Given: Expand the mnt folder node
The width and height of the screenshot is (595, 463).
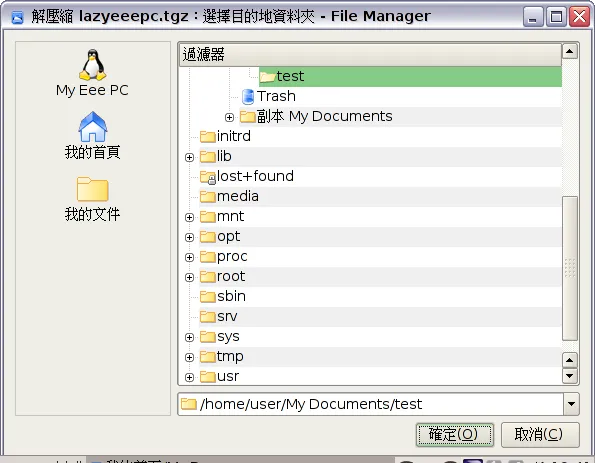Looking at the screenshot, I should tap(189, 217).
